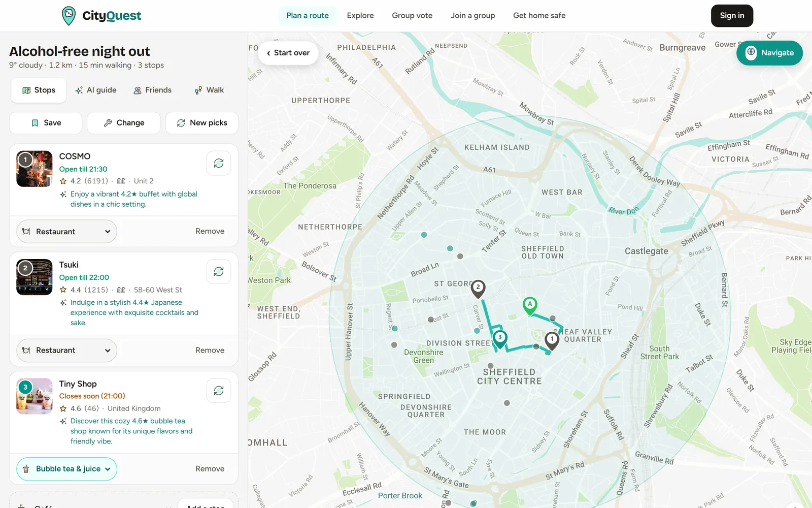This screenshot has width=812, height=508.
Task: Open the Explore menu item
Action: click(360, 16)
